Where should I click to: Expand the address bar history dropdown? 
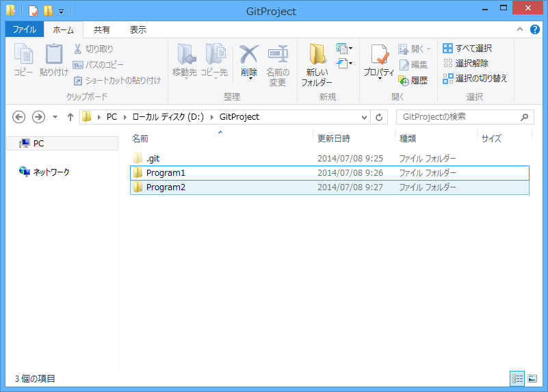(x=363, y=117)
